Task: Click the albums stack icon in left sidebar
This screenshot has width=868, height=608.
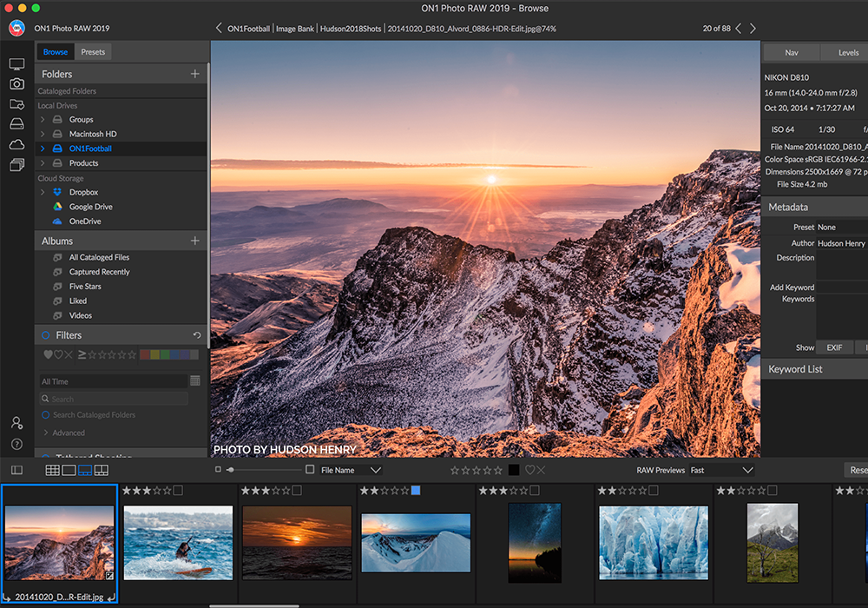Action: (x=16, y=165)
